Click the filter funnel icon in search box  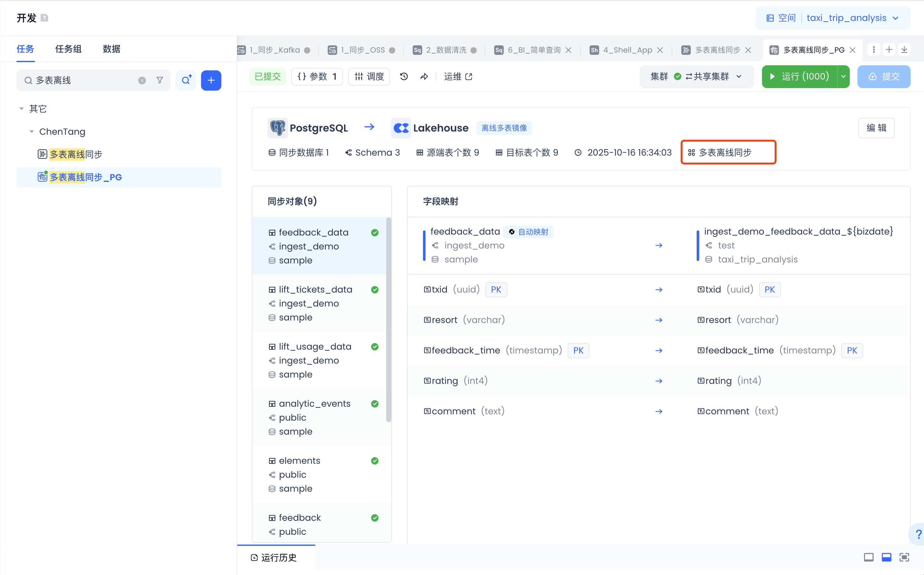[x=160, y=80]
